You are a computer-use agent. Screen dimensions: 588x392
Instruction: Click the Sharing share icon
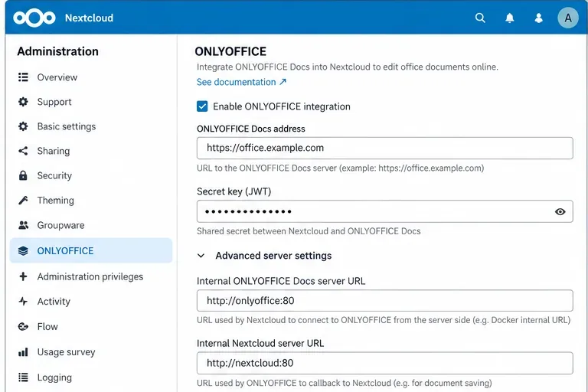[23, 151]
